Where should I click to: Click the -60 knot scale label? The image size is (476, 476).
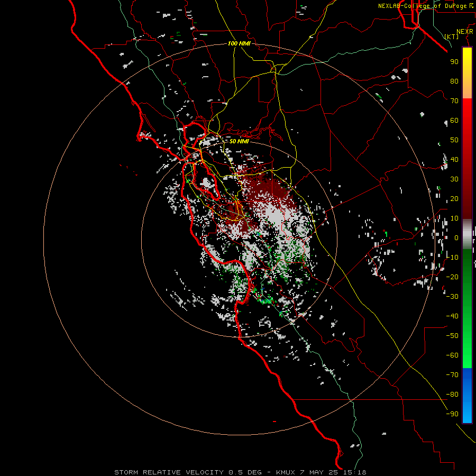click(x=452, y=355)
